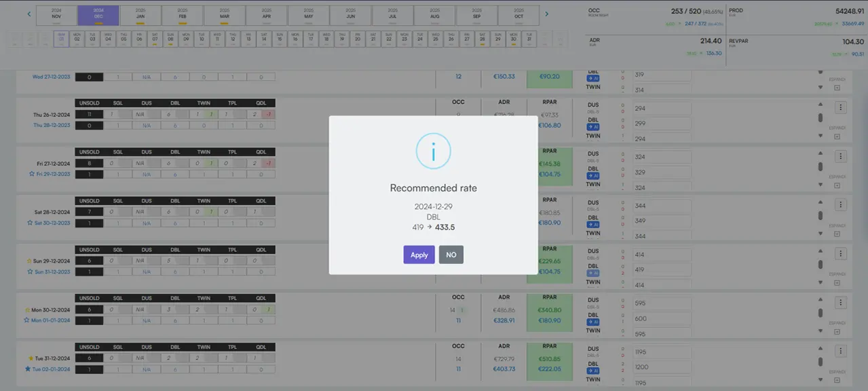Apply the recommended rate

419,255
